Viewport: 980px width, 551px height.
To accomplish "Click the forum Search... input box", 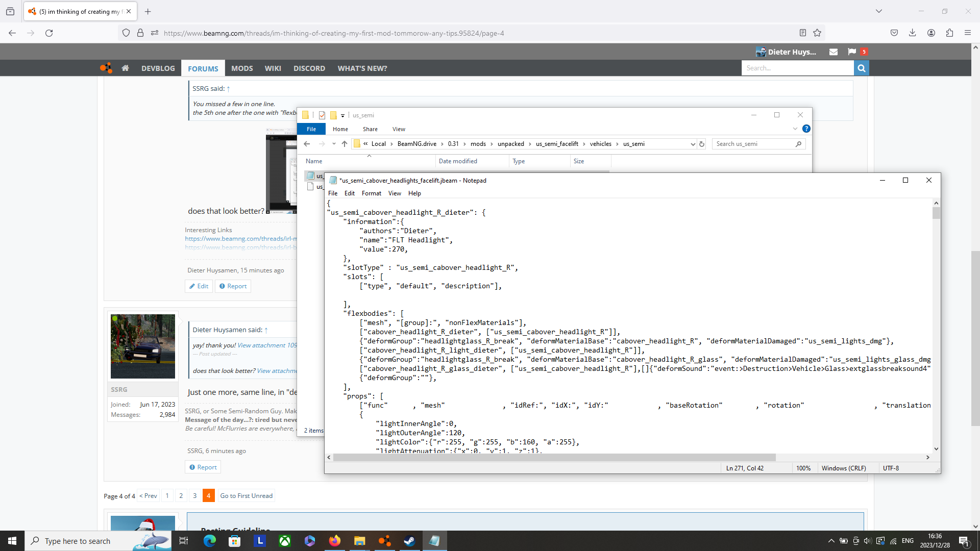I will point(797,68).
